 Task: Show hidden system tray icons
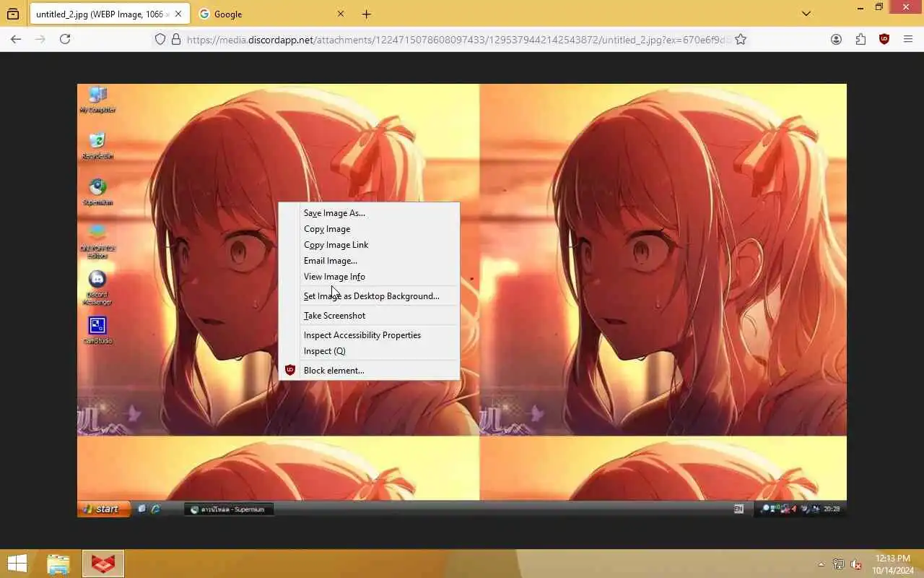click(x=821, y=564)
